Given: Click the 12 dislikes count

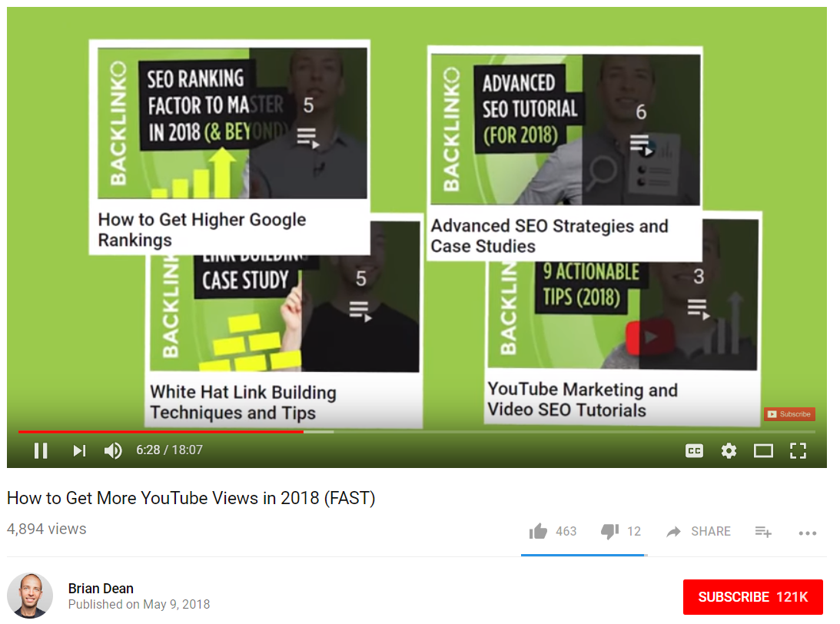Looking at the screenshot, I should pos(634,531).
